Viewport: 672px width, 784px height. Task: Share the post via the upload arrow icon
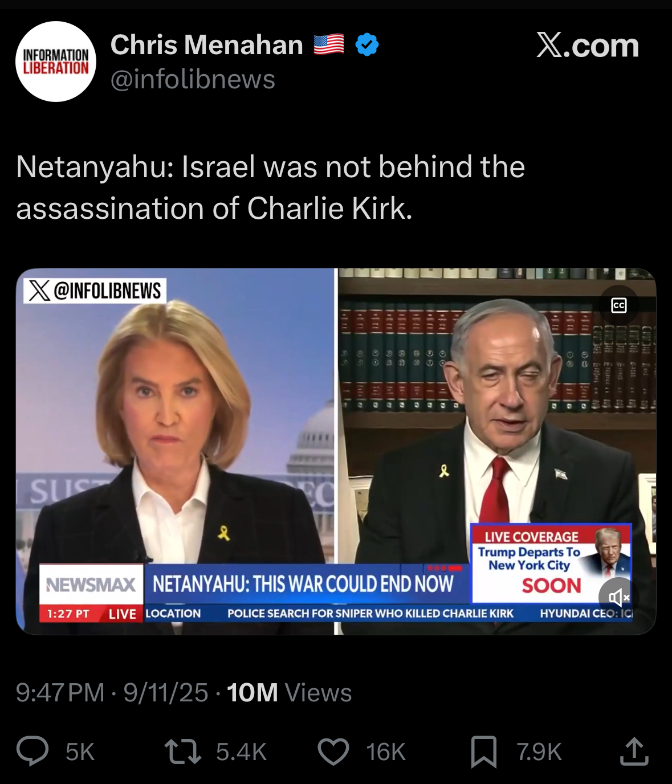(x=634, y=751)
